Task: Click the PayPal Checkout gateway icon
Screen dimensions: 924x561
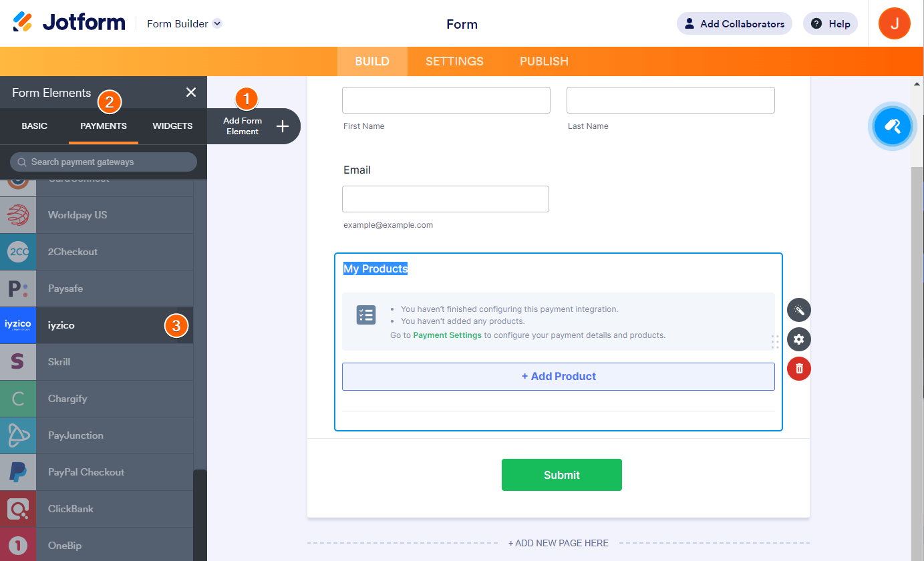Action: coord(18,472)
